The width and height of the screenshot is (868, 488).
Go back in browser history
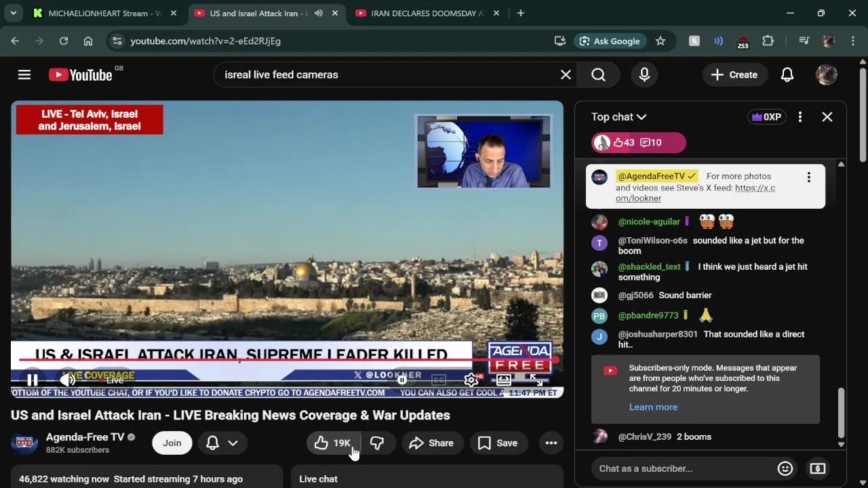[15, 41]
